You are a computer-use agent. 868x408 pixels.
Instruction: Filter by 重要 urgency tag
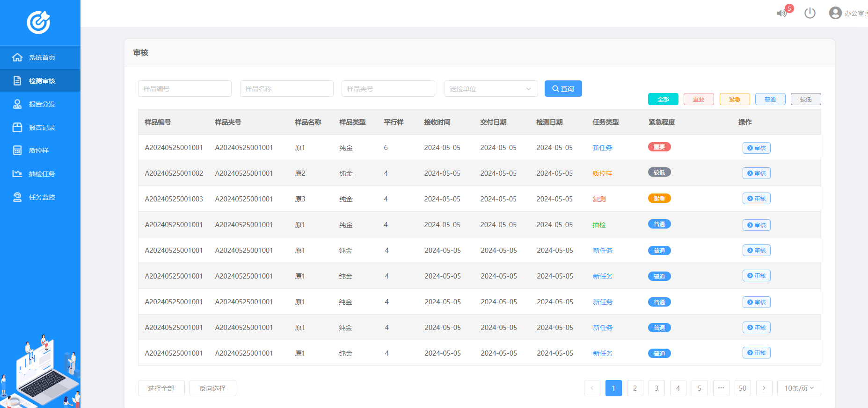pyautogui.click(x=698, y=99)
